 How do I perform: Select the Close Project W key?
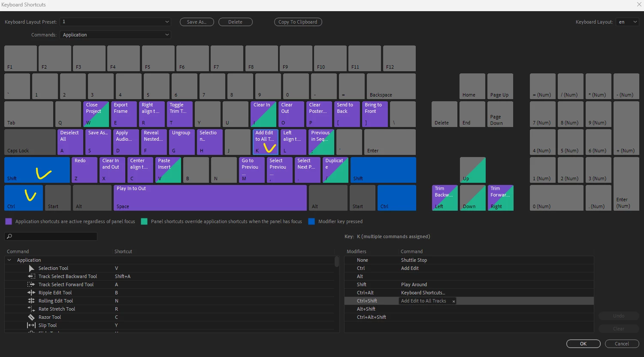(x=96, y=114)
